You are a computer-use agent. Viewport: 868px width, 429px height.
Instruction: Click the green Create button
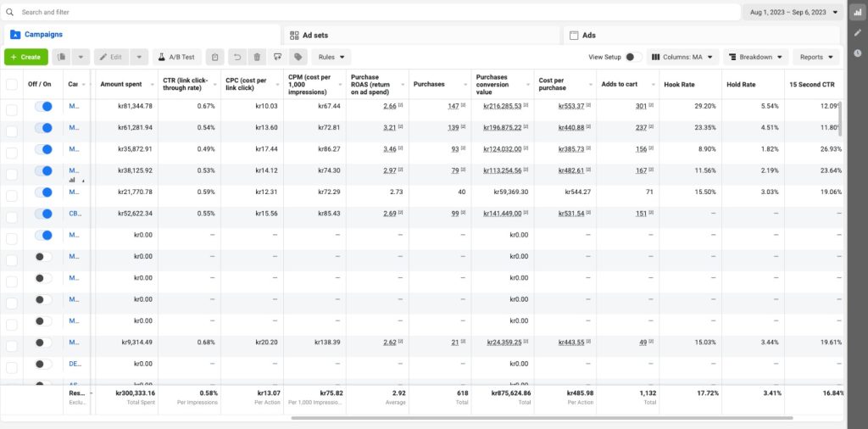coord(26,57)
